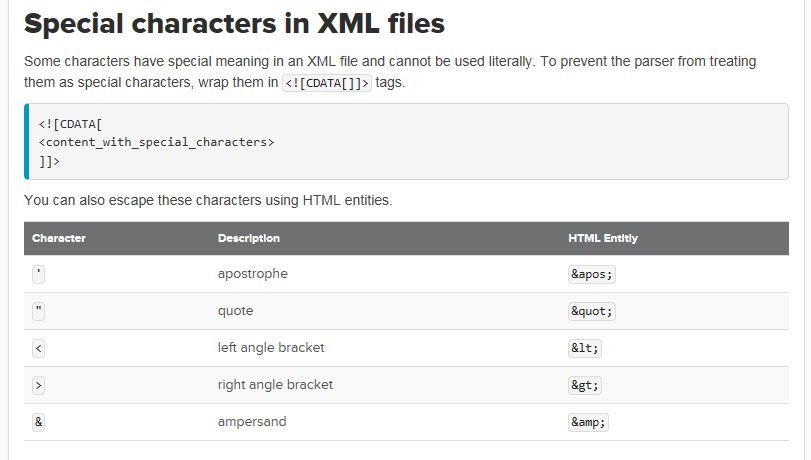This screenshot has height=460, width=811.
Task: Click the "Special characters in XML files" heading
Action: 234,22
